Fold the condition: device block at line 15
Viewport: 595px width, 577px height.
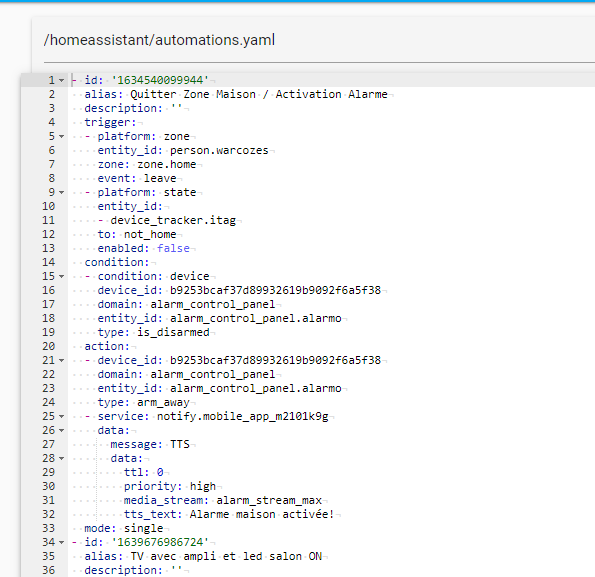(x=61, y=277)
